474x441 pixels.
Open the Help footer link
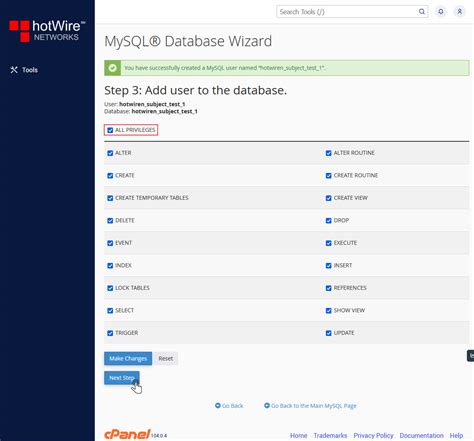pos(456,435)
